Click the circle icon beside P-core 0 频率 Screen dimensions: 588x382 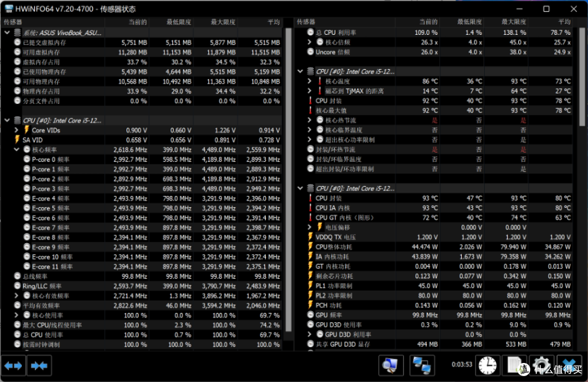(27, 159)
